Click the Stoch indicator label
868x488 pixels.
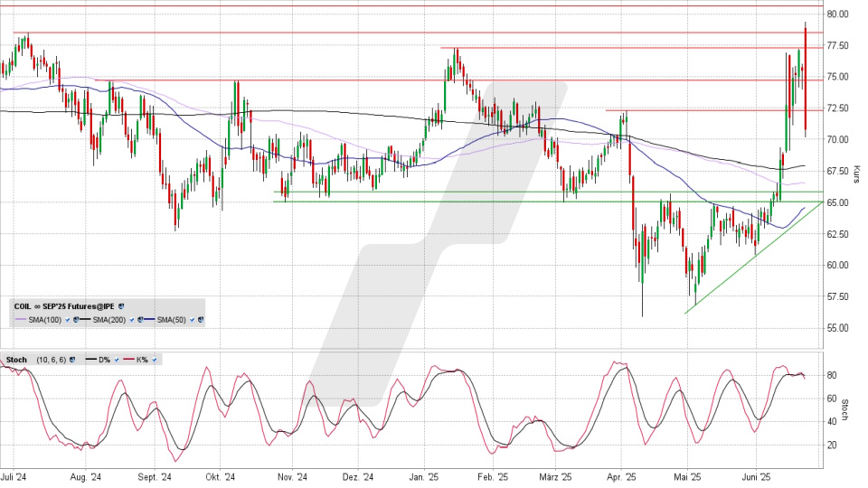click(16, 360)
